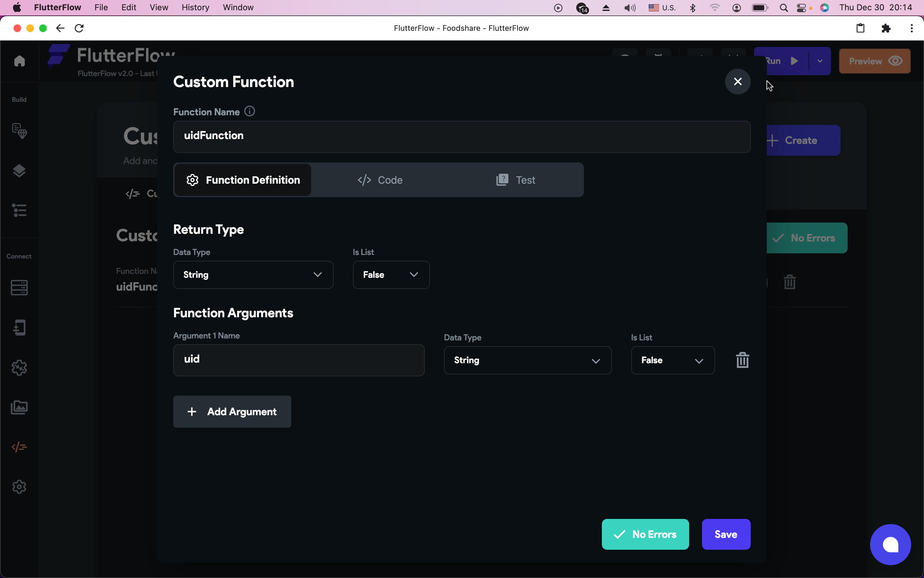Click the background Create button
This screenshot has height=578, width=924.
click(803, 140)
